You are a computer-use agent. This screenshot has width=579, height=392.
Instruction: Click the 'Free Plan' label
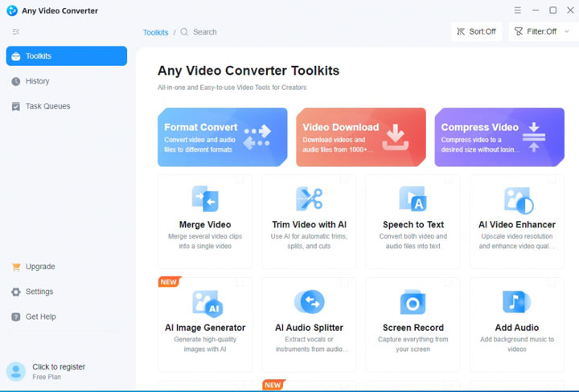point(47,378)
